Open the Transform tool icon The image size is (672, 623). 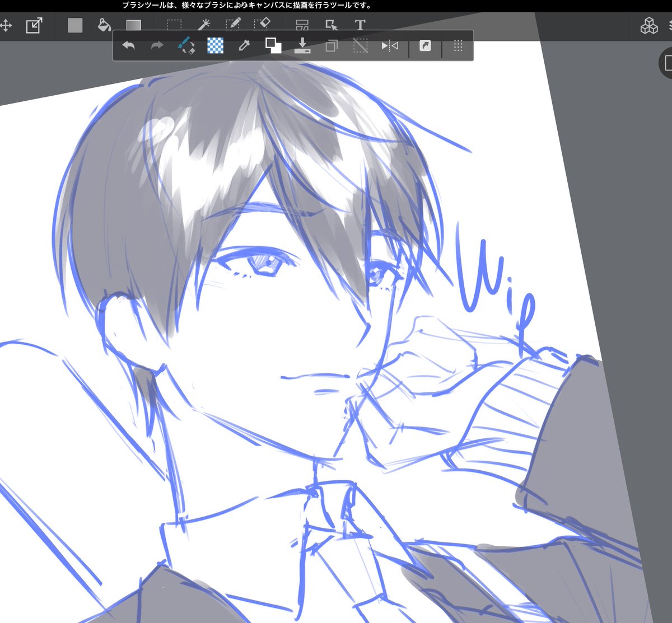pos(34,26)
